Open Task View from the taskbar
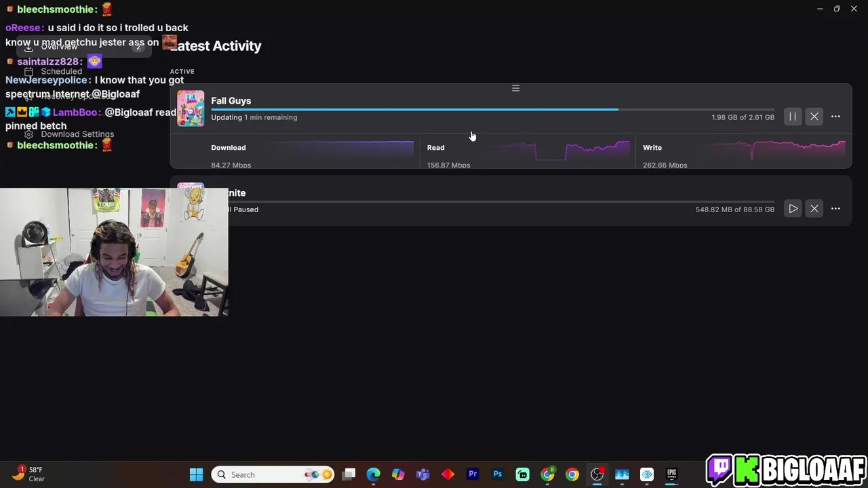The width and height of the screenshot is (868, 488). pyautogui.click(x=349, y=474)
